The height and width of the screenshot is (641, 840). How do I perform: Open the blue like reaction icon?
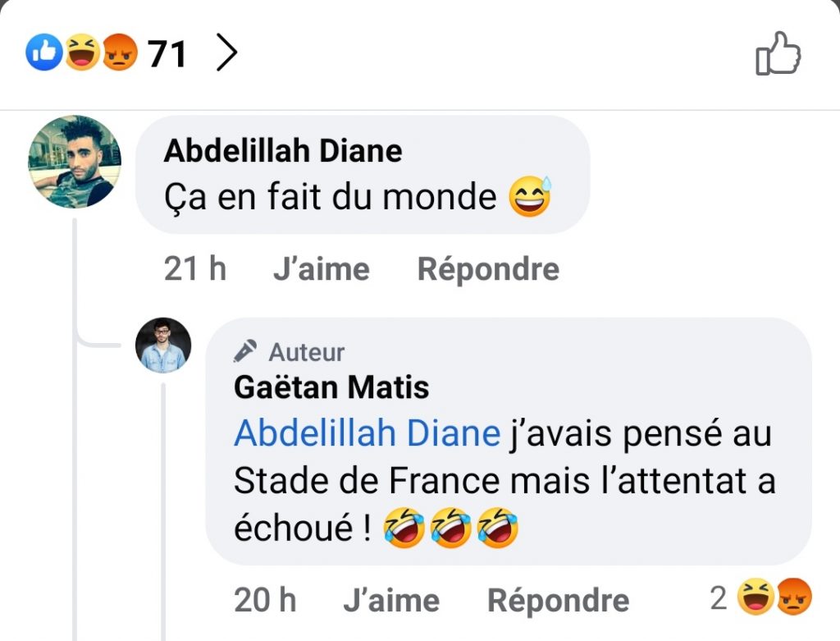(x=43, y=55)
